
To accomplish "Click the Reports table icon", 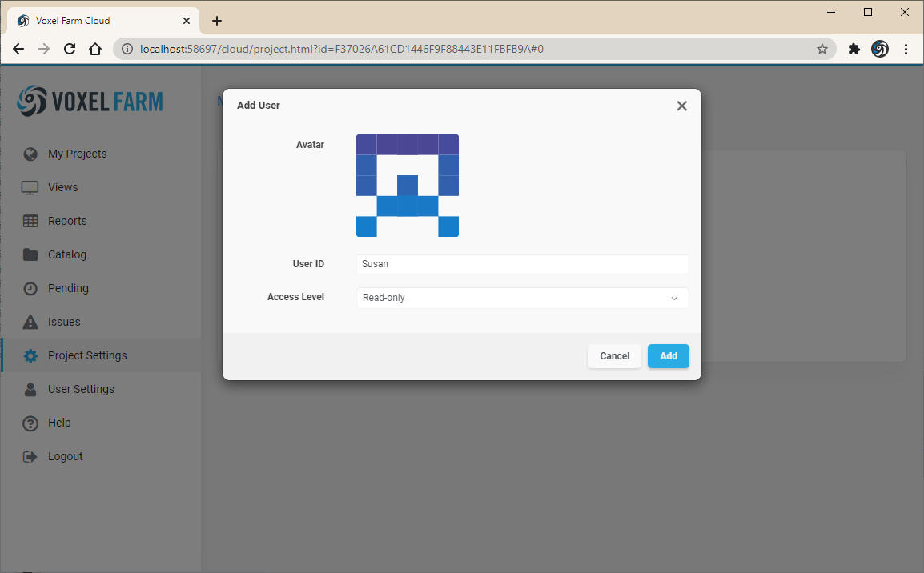I will (30, 221).
